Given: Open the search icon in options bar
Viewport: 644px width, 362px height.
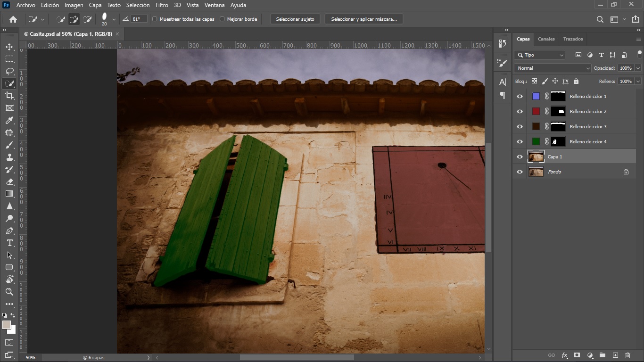Looking at the screenshot, I should tap(600, 19).
